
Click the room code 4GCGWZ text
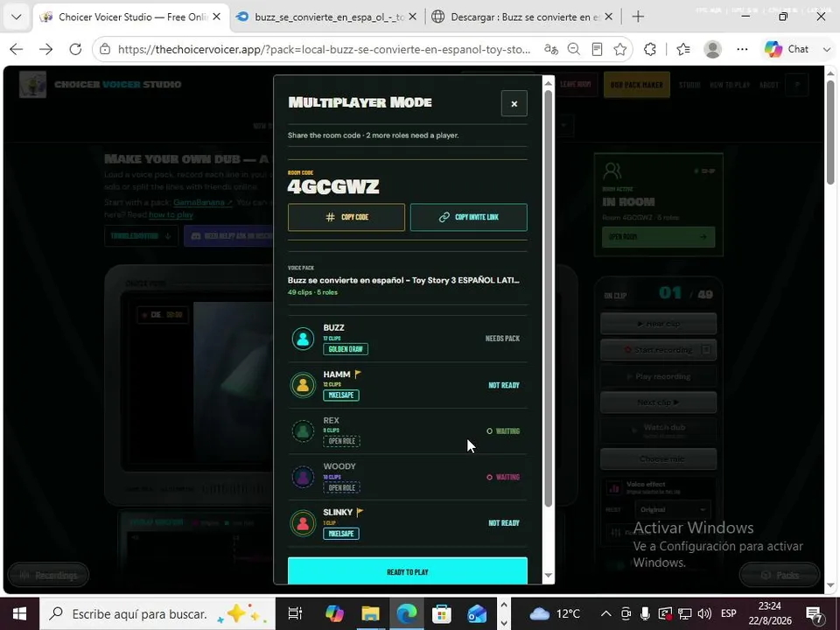333,186
